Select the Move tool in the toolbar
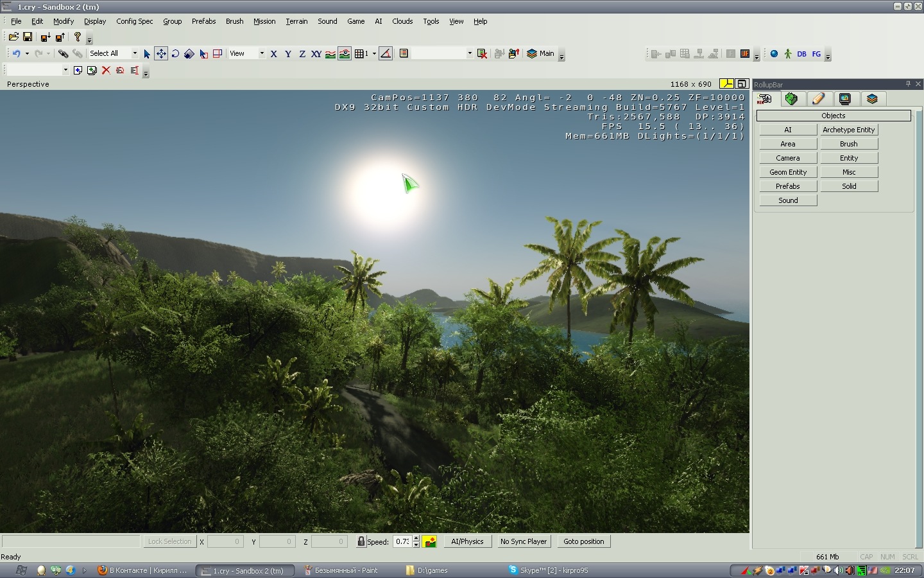Screen dimensions: 924x578 161,54
